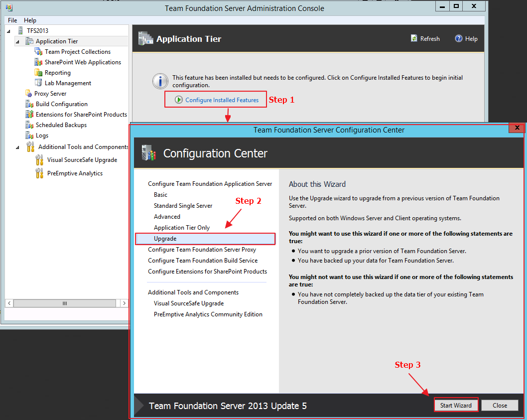The height and width of the screenshot is (420, 527).
Task: Click the Visual SourceSafe Upgrade tools icon
Action: 39,160
